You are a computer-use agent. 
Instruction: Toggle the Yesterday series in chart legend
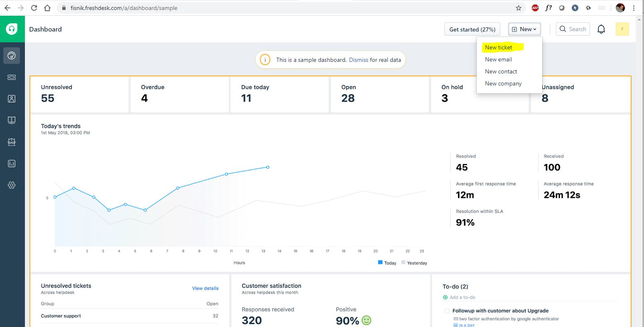(x=414, y=263)
